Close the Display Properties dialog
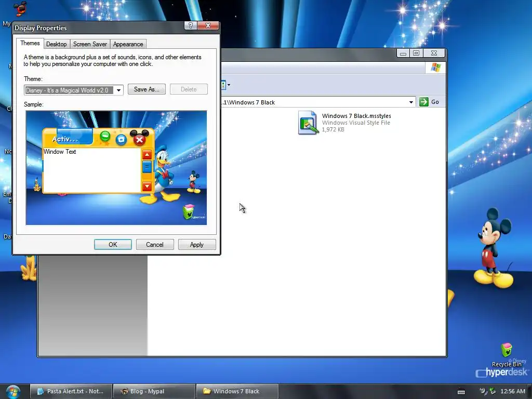This screenshot has width=532, height=399. [x=208, y=25]
